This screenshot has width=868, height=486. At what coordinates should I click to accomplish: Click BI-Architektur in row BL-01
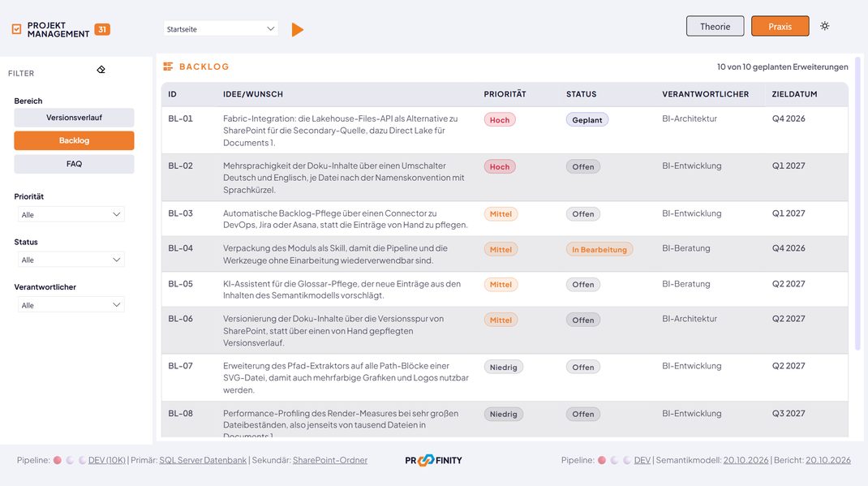pyautogui.click(x=690, y=118)
